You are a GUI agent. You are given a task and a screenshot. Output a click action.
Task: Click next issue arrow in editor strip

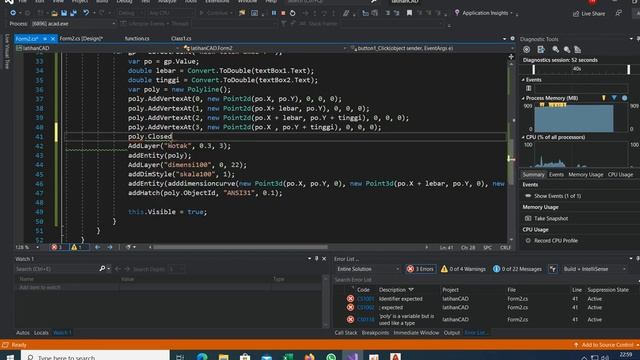click(110, 247)
